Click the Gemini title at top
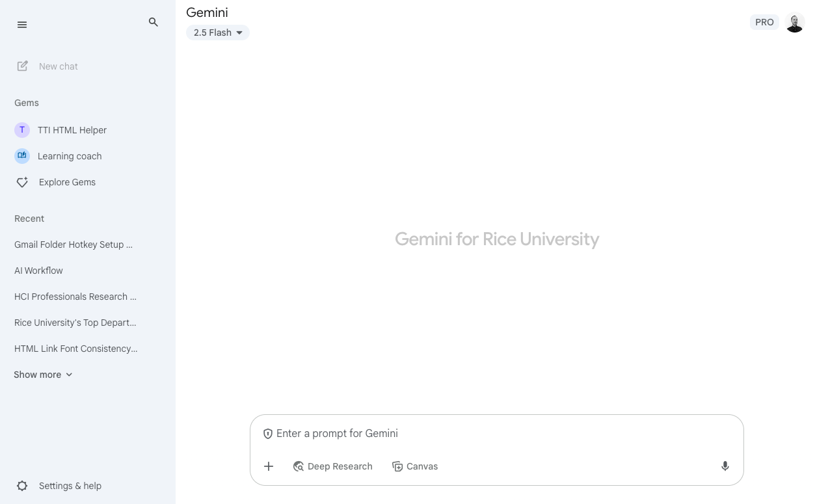This screenshot has height=504, width=815. click(x=207, y=12)
